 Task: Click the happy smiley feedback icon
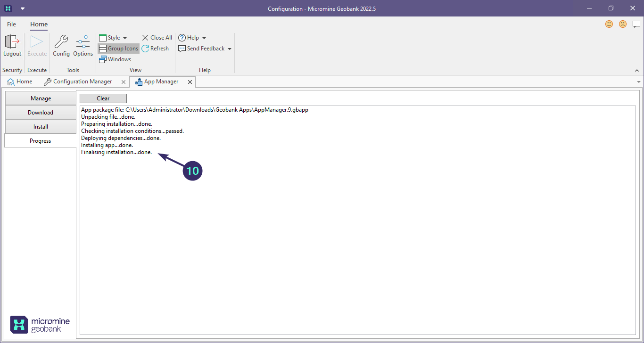(x=609, y=24)
